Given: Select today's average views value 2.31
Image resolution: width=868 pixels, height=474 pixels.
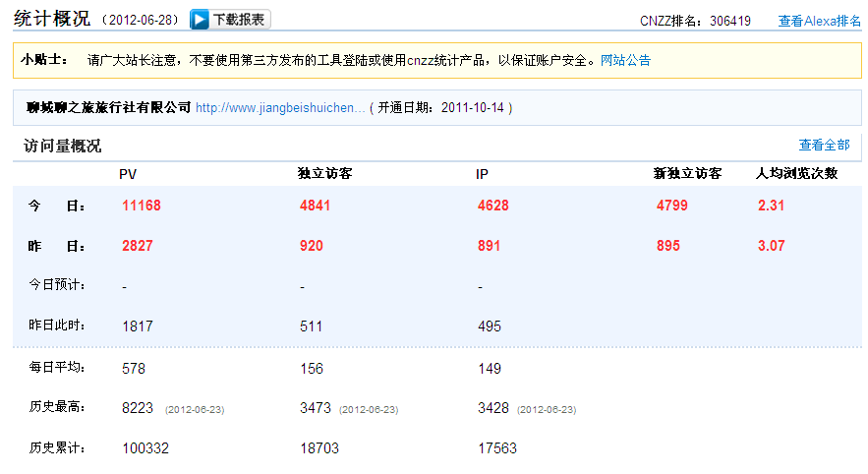Looking at the screenshot, I should point(772,206).
